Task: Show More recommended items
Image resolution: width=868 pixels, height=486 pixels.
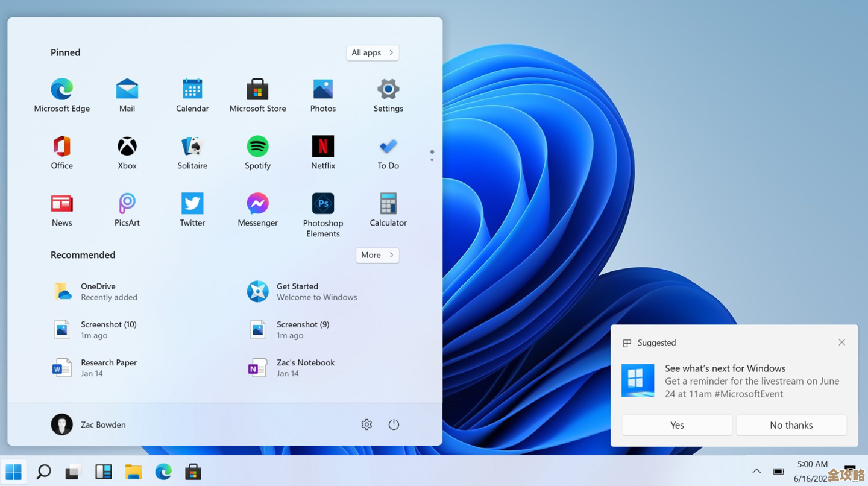Action: pyautogui.click(x=377, y=255)
